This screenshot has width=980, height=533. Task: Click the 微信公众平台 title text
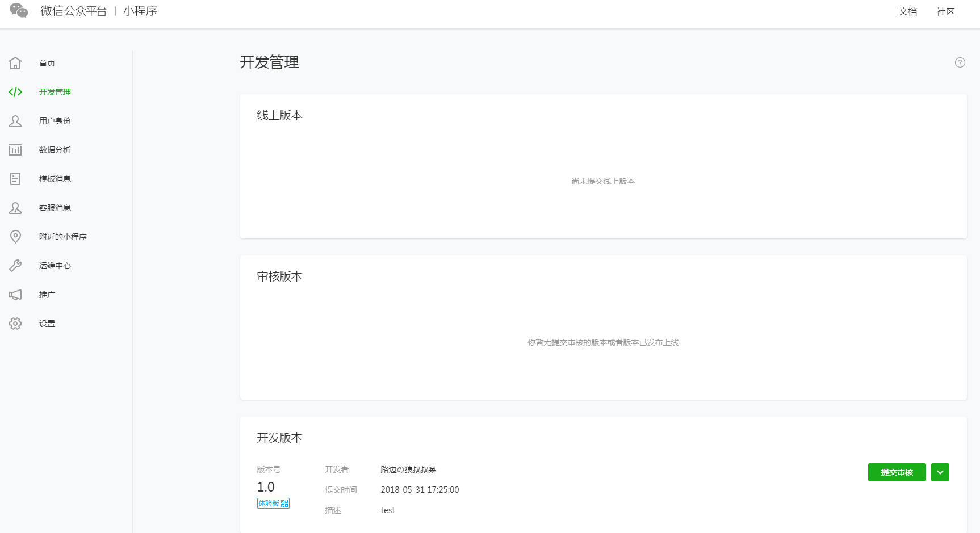[x=73, y=11]
